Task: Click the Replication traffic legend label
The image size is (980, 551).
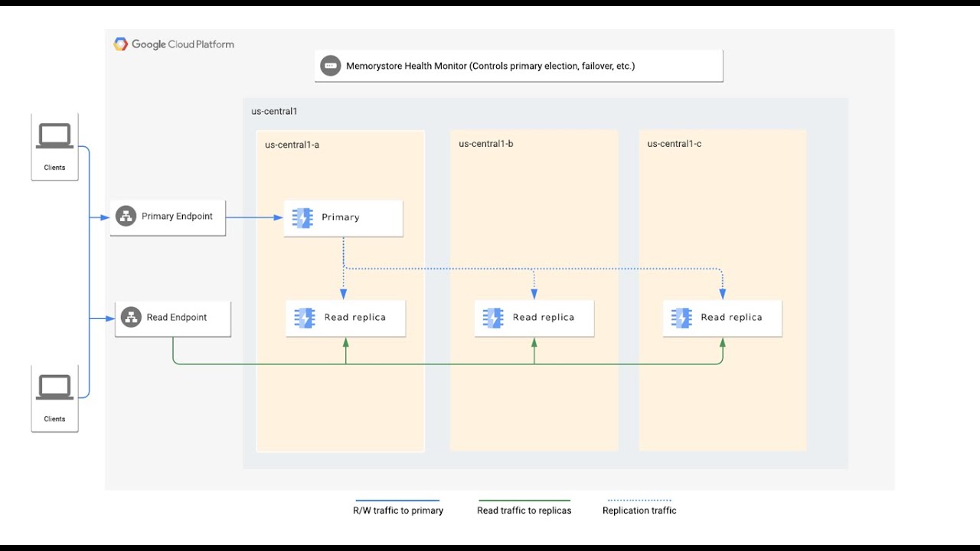Action: point(640,510)
